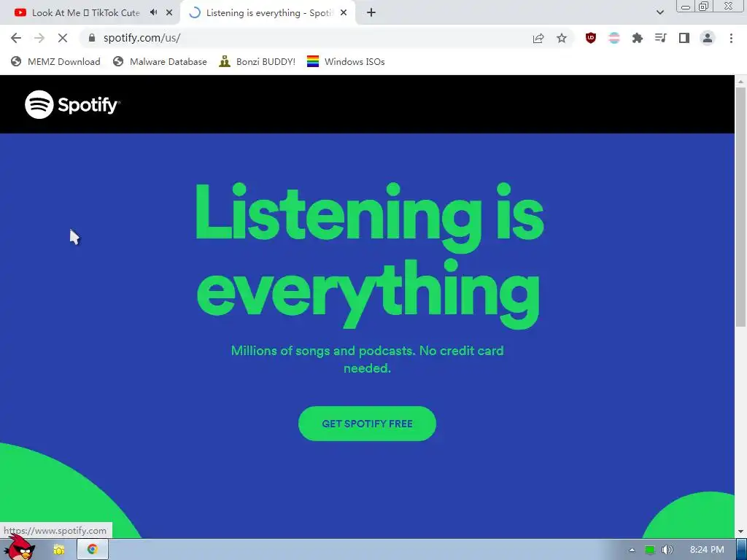Open the Windows ISOs bookmark
The image size is (747, 560).
coord(346,61)
